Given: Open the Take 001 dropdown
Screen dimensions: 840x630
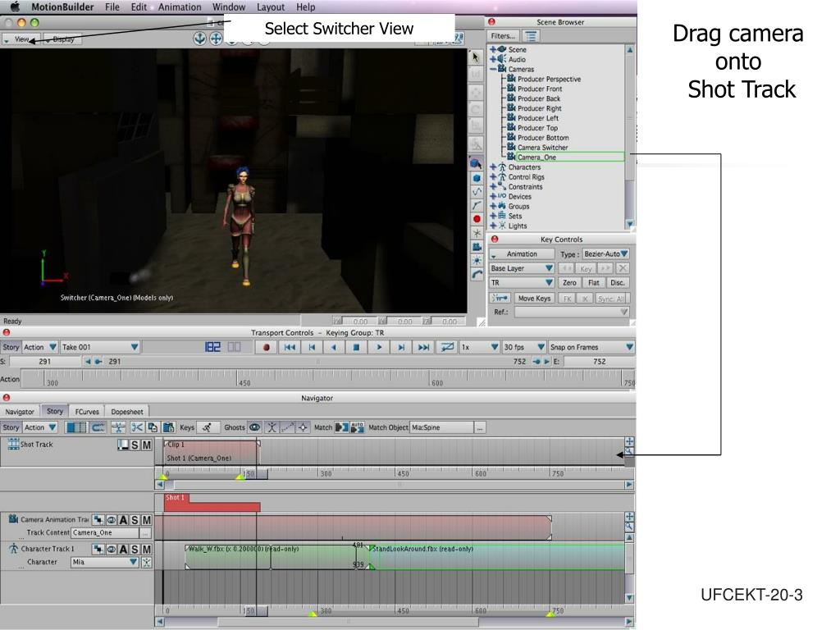Looking at the screenshot, I should [99, 347].
